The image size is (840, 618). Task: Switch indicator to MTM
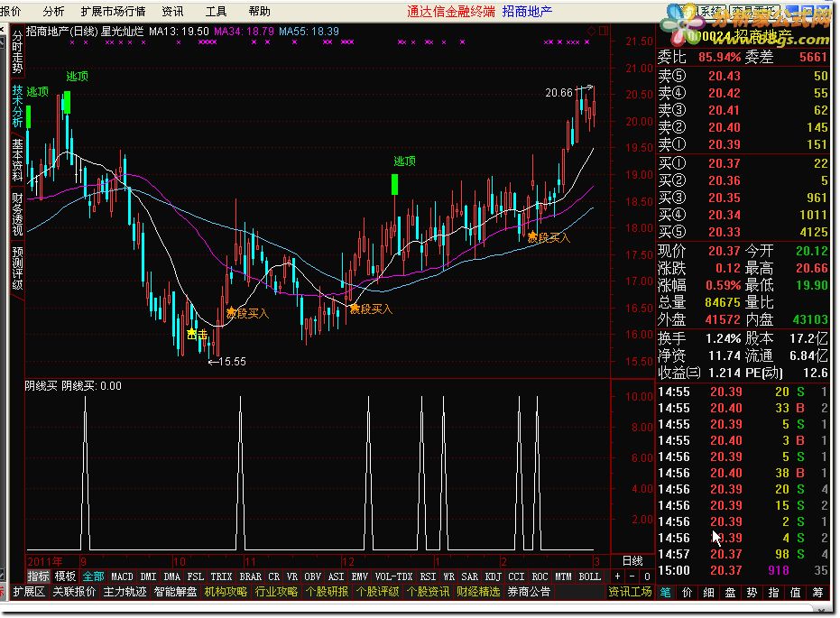(x=564, y=576)
